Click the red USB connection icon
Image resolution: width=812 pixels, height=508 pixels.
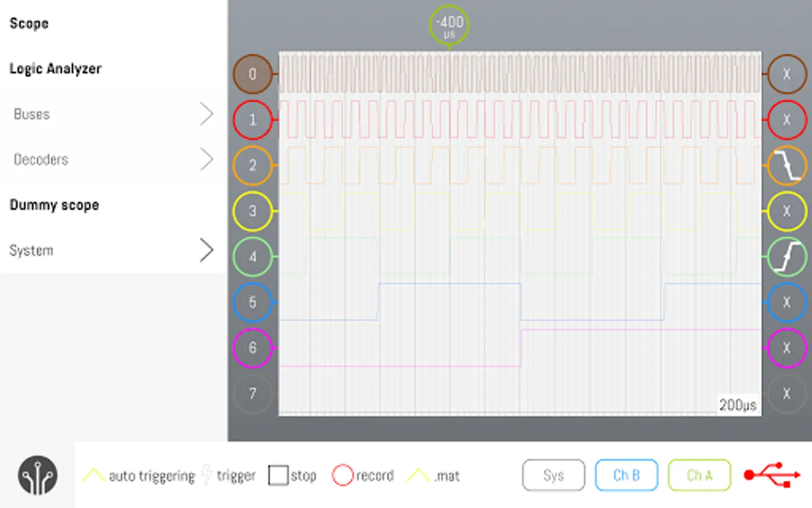pos(772,475)
